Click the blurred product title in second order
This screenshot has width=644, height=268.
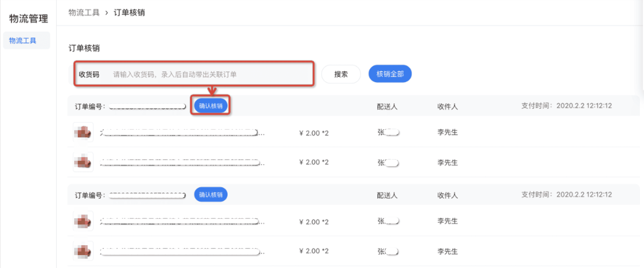coord(180,221)
